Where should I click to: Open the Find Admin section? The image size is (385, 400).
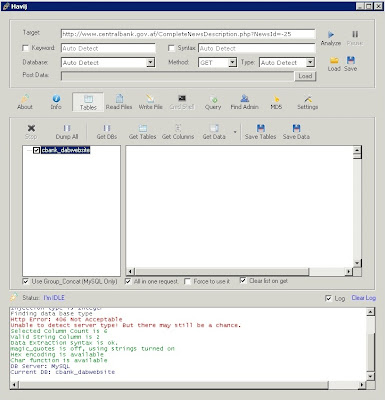tap(245, 102)
